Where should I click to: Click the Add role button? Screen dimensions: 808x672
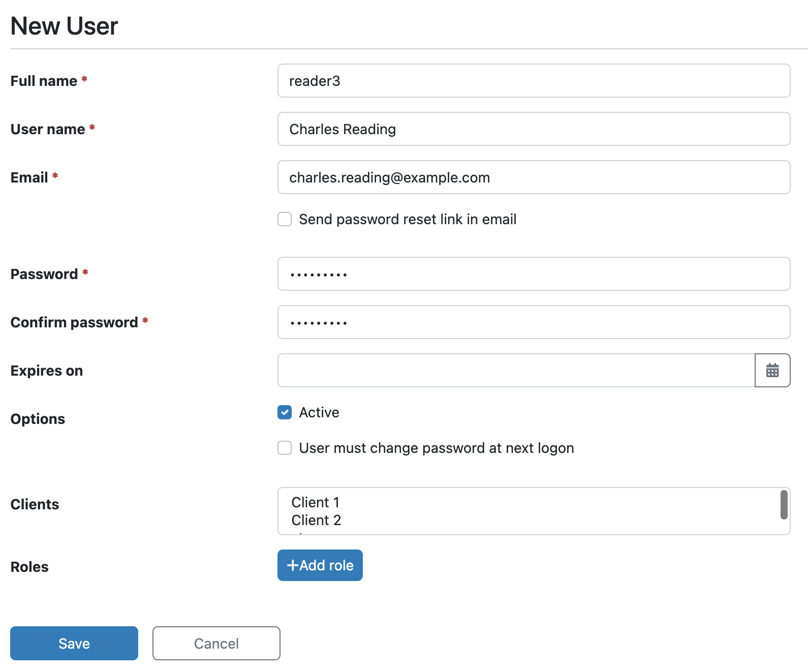(x=320, y=565)
